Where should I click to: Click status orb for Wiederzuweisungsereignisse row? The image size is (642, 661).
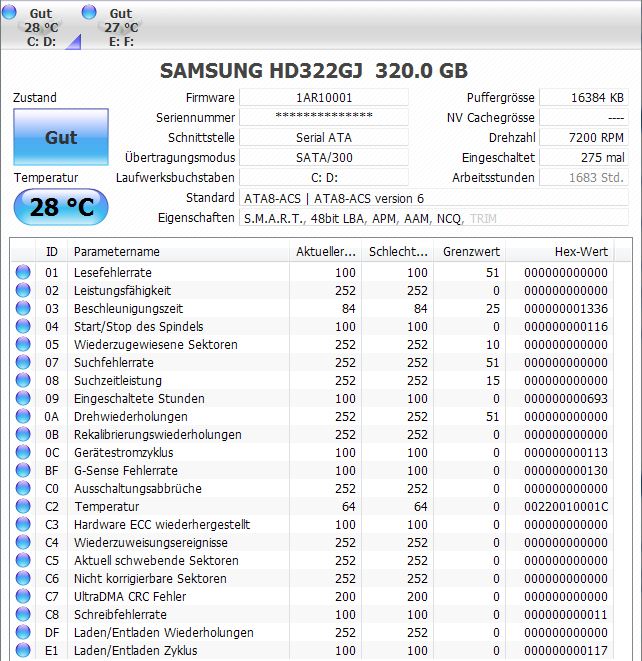click(x=23, y=543)
